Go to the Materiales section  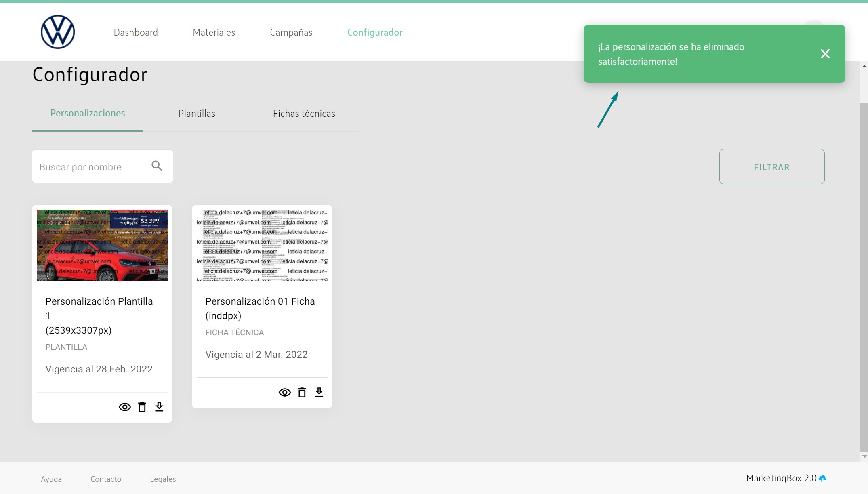214,32
